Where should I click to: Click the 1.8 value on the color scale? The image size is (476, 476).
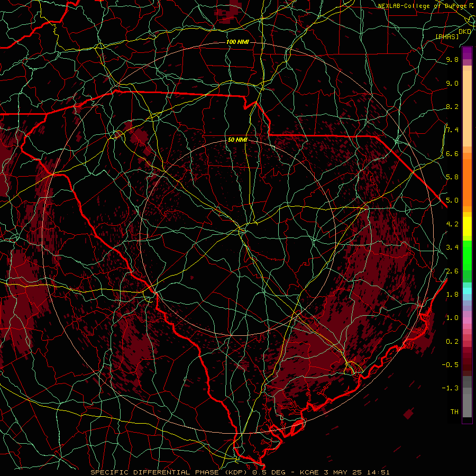pos(452,295)
